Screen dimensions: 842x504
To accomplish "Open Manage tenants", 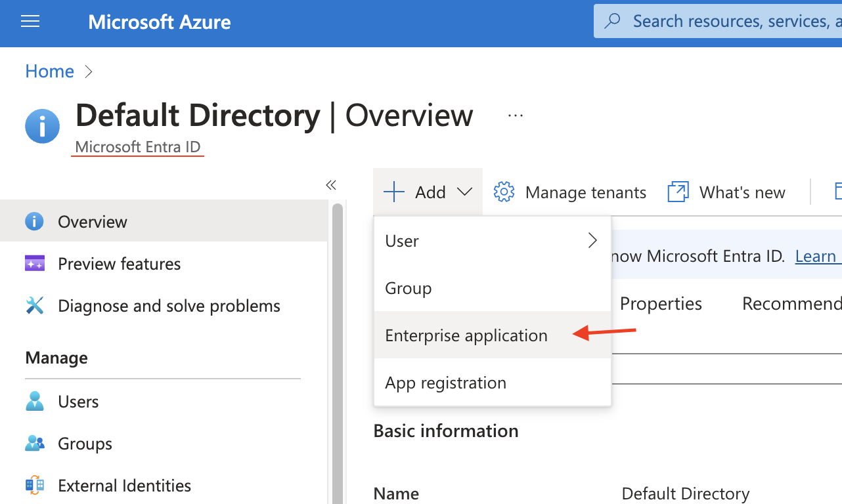I will pos(569,192).
